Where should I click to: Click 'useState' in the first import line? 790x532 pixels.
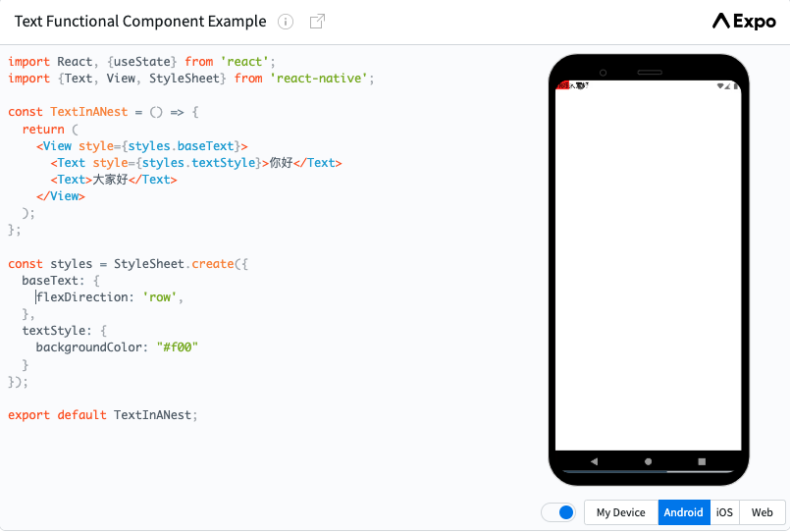142,62
